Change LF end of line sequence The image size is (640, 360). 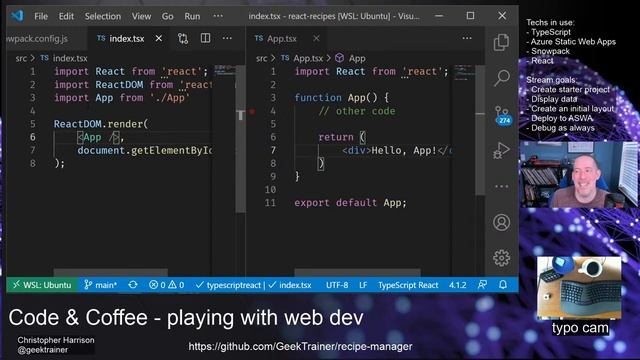pyautogui.click(x=363, y=285)
